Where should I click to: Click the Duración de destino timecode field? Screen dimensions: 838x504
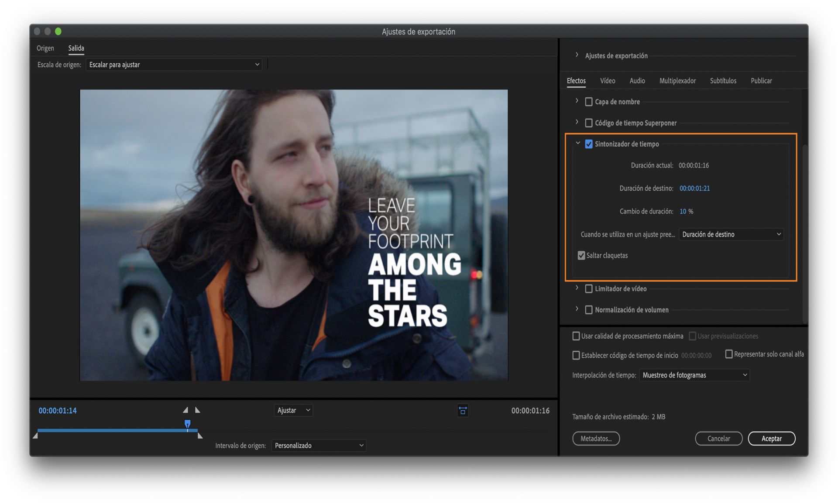pos(694,189)
